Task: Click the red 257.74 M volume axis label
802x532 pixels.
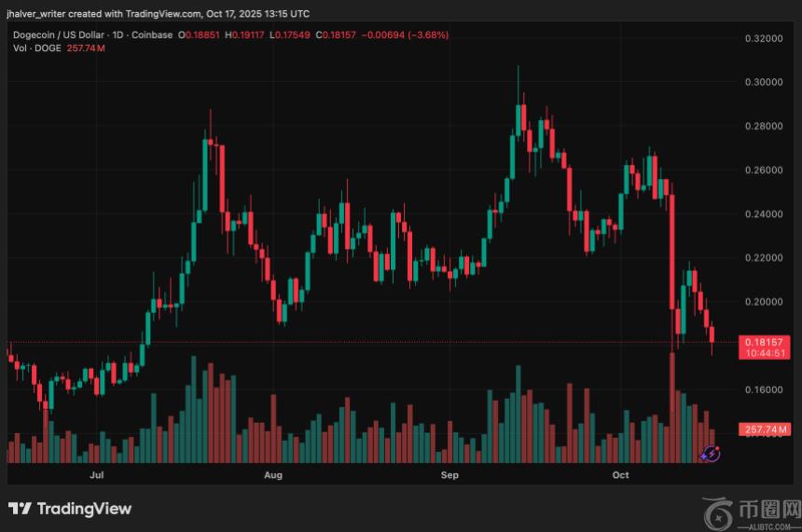Action: (764, 429)
